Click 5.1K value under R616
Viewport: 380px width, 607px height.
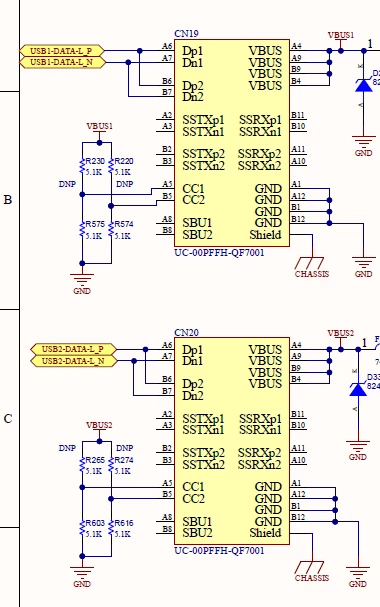tap(123, 534)
